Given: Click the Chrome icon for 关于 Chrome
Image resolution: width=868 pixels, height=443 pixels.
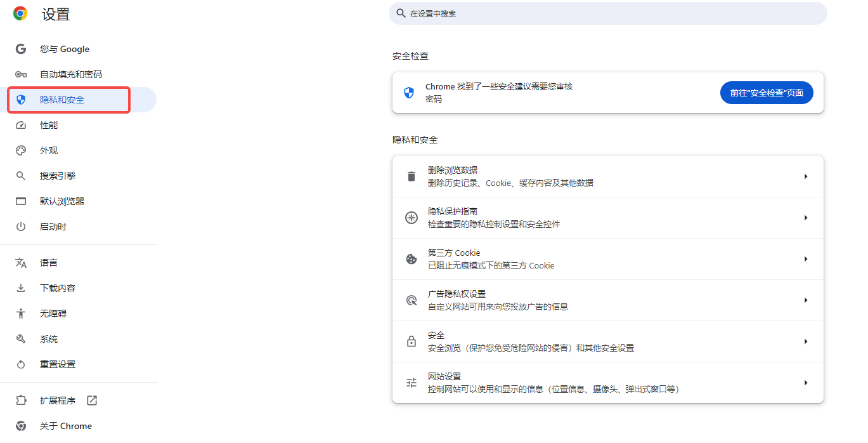Looking at the screenshot, I should pos(21,426).
